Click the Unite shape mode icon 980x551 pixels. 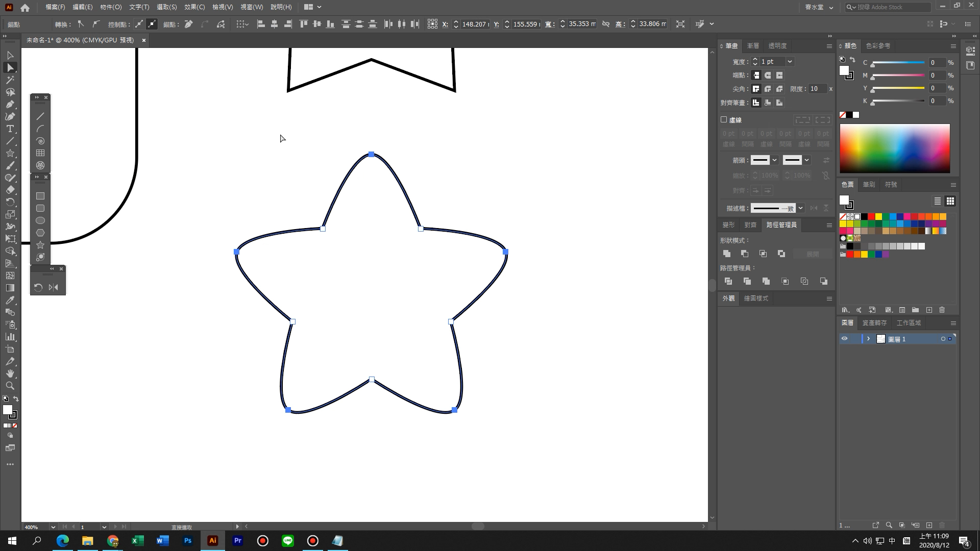click(x=727, y=254)
